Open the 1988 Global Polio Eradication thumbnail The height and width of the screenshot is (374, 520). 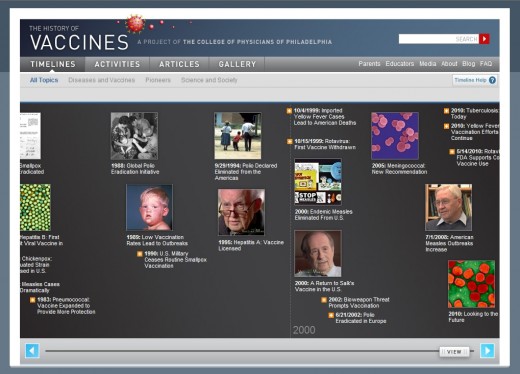tap(134, 136)
